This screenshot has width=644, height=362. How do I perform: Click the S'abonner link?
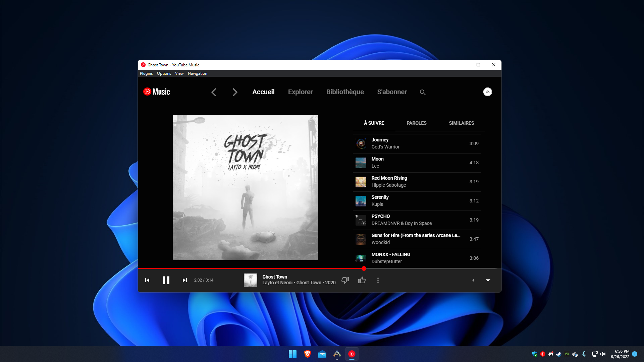pyautogui.click(x=392, y=92)
